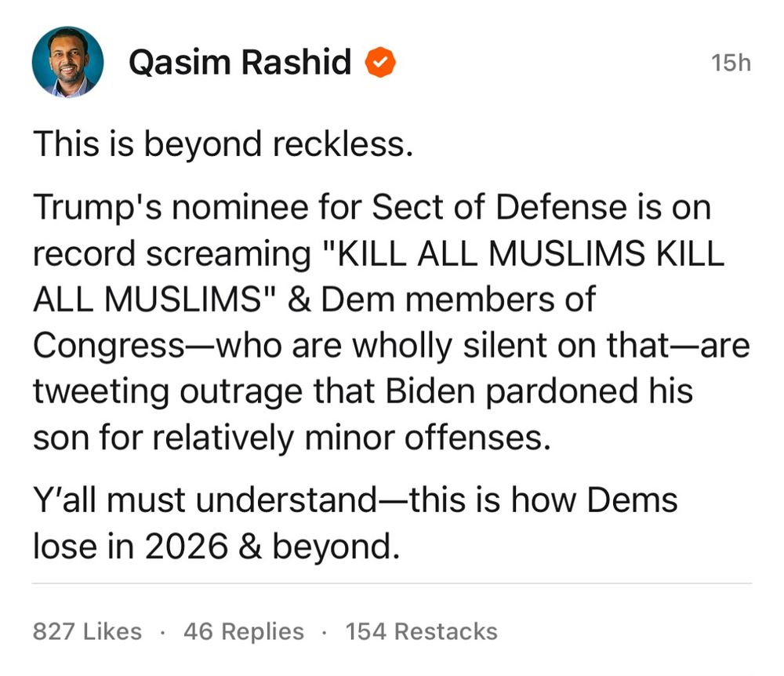Click the line starting "ALL MUSLIMS" & Dem
This screenshot has height=676, width=784.
click(x=314, y=300)
